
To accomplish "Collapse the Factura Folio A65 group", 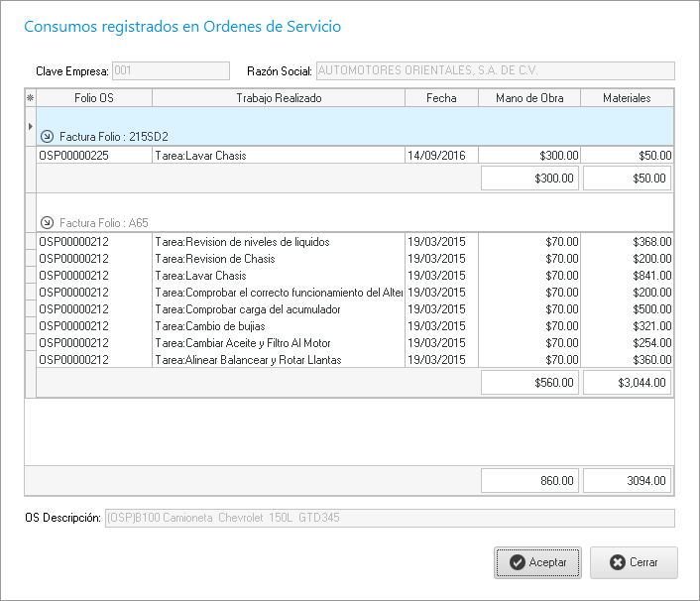I will pos(47,223).
